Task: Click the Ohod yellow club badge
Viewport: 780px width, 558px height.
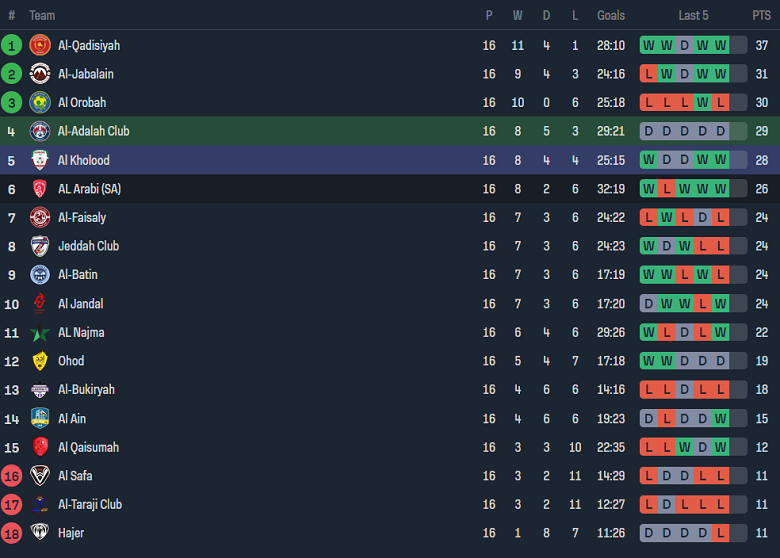Action: (40, 361)
